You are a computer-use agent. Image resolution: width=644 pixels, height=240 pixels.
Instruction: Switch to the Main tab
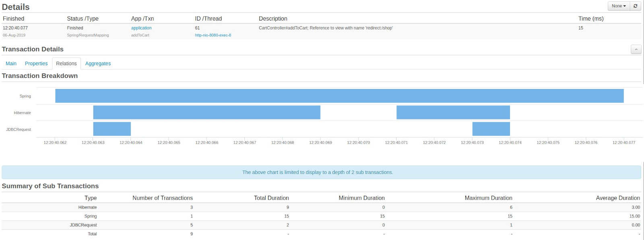click(11, 64)
